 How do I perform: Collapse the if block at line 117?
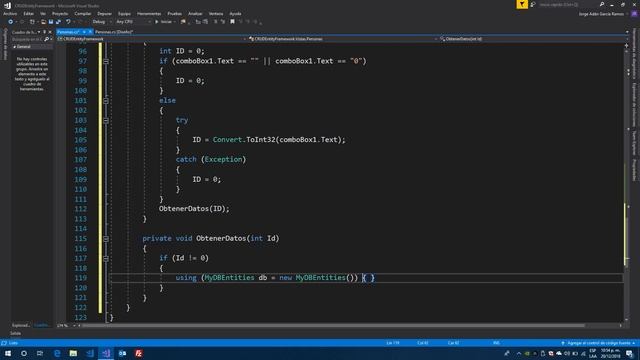[x=106, y=258]
